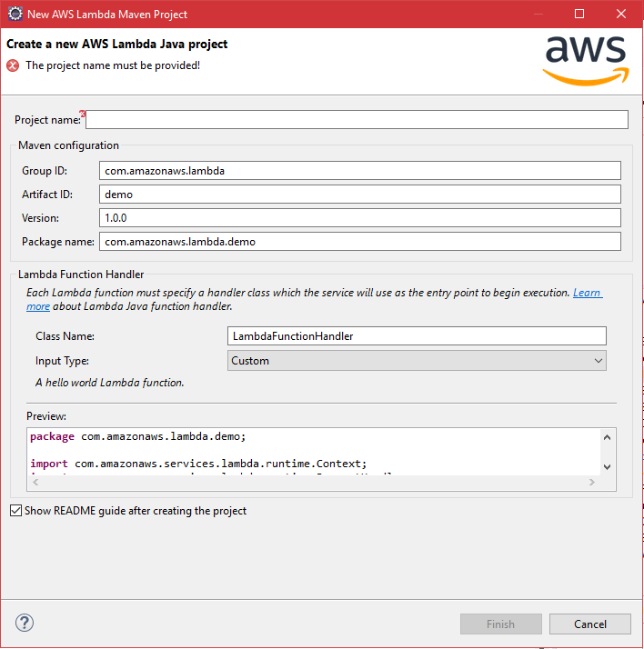644x649 pixels.
Task: Click the Preview horizontal scroll right arrow
Action: pyautogui.click(x=592, y=482)
